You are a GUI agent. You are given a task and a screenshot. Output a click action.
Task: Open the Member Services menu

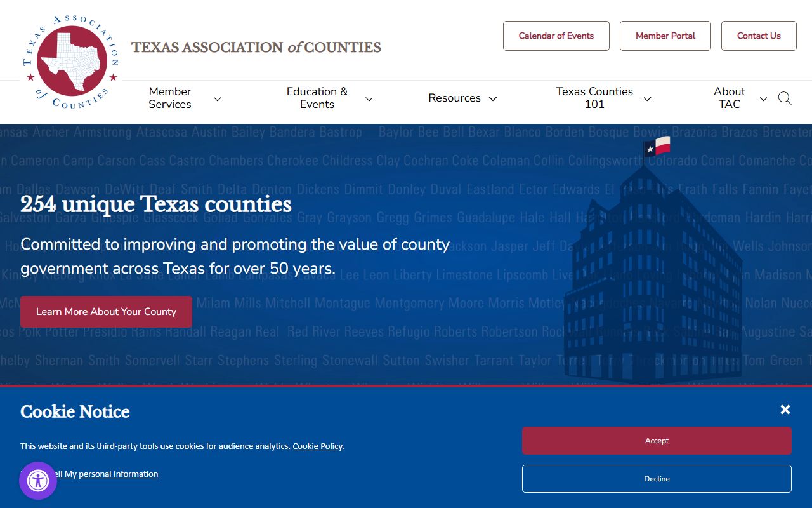pos(170,98)
